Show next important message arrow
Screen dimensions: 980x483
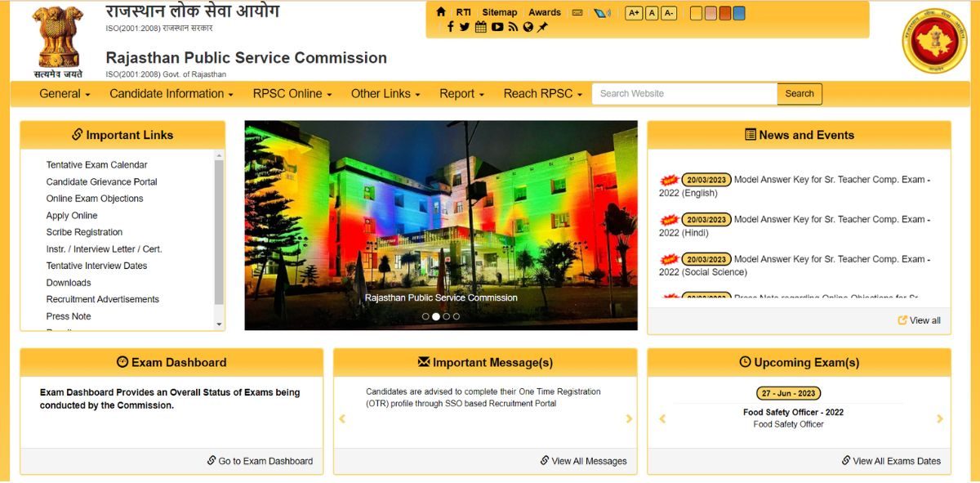coord(629,419)
